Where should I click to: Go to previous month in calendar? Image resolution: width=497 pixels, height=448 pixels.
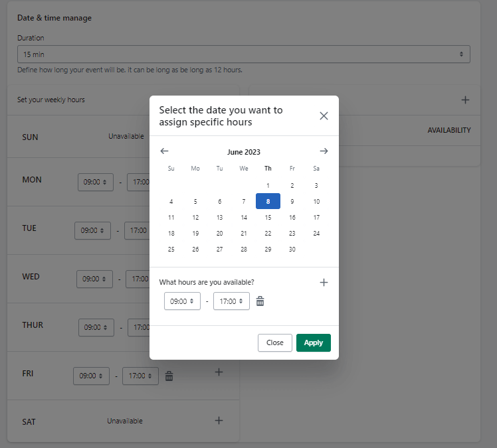tap(165, 151)
